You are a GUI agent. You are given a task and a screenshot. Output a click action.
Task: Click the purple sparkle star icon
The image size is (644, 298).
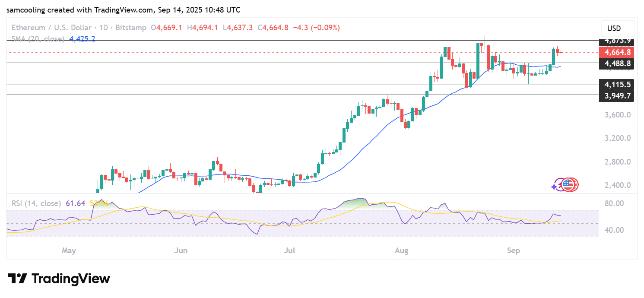pos(554,187)
